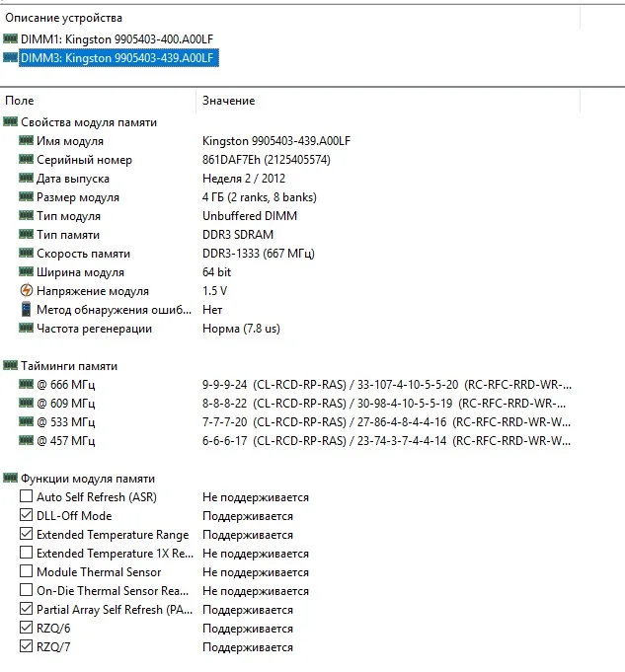Toggle the DLL-Off Mode checkbox
Image resolution: width=625 pixels, height=672 pixels.
(x=27, y=515)
